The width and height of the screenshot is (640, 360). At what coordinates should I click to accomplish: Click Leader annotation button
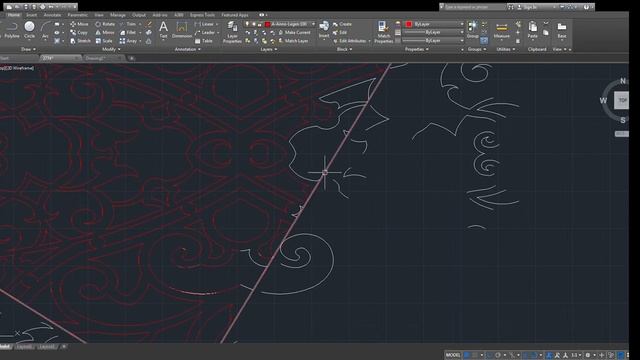tap(205, 32)
